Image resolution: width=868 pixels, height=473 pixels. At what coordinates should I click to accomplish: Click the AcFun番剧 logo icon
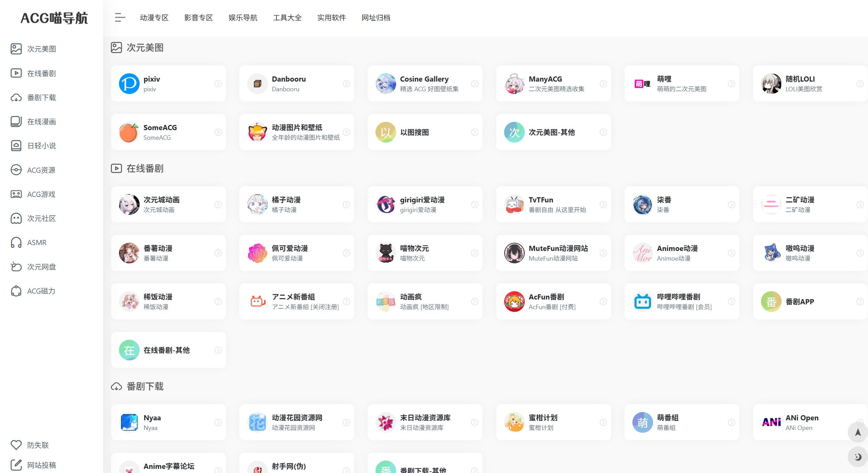point(514,302)
